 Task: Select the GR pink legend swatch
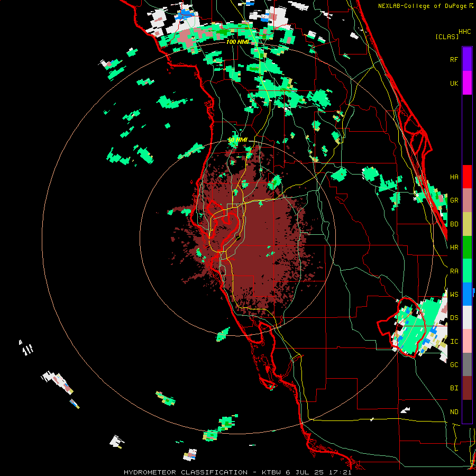[467, 200]
